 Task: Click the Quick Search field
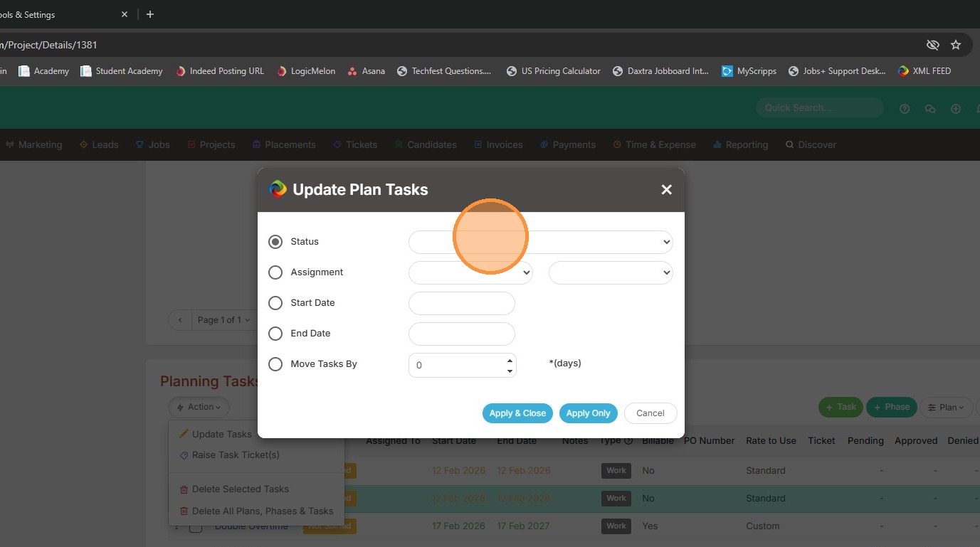(x=820, y=107)
